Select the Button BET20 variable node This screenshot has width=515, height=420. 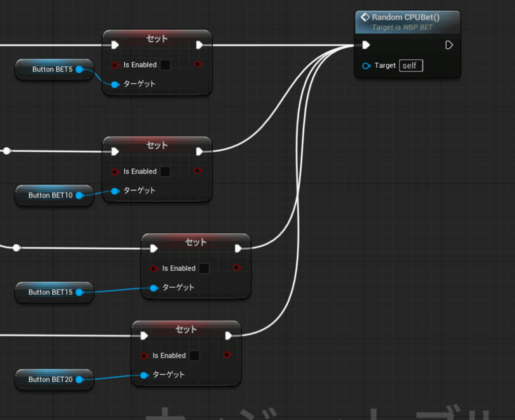coord(49,380)
